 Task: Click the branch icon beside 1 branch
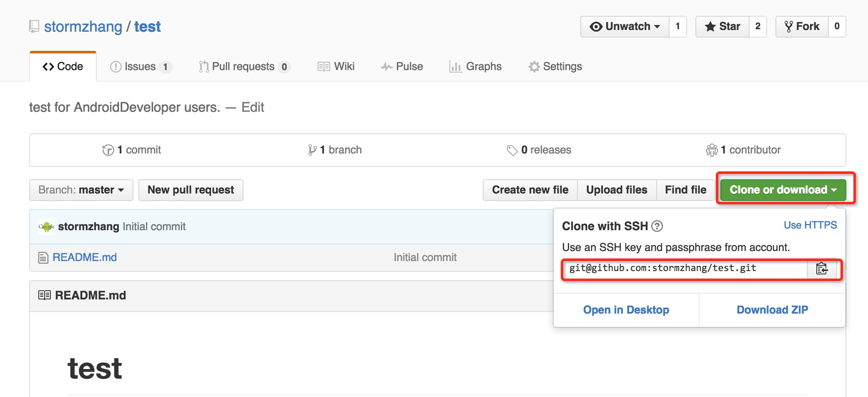tap(312, 150)
